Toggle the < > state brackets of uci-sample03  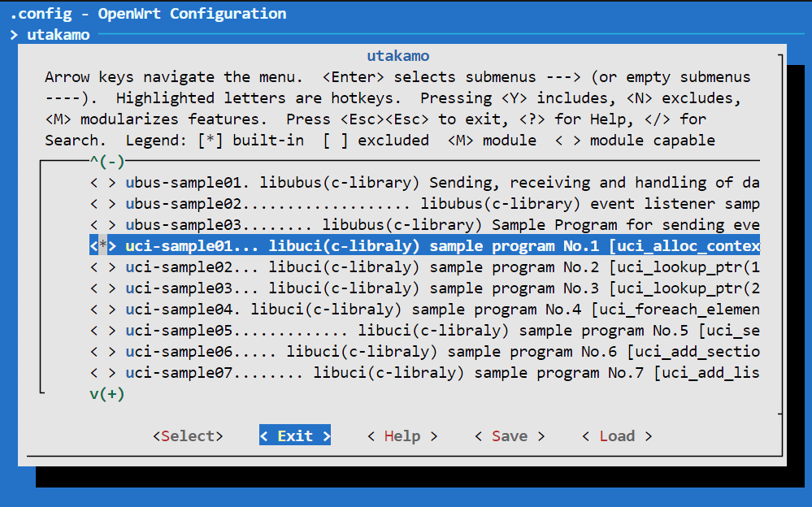point(103,288)
